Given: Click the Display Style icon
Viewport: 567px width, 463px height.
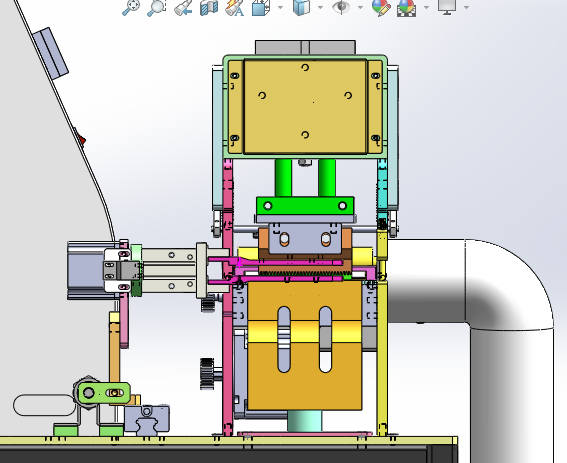Looking at the screenshot, I should click(x=302, y=7).
